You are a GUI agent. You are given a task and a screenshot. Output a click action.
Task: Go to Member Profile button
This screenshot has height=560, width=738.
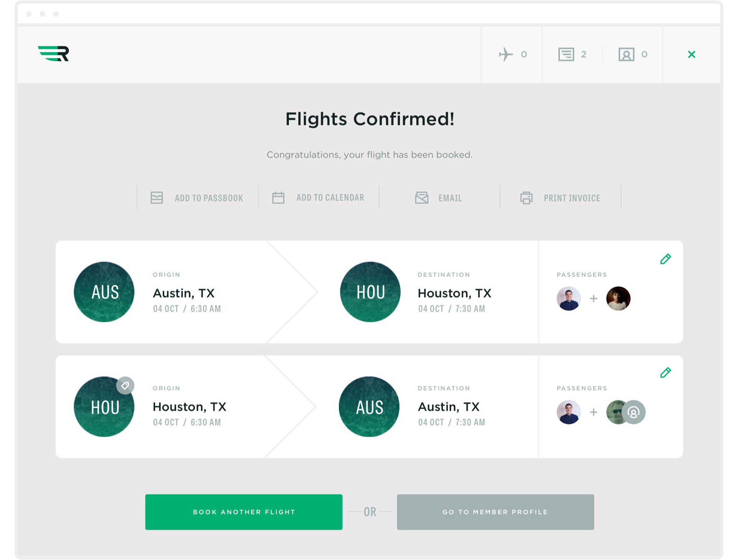point(495,512)
